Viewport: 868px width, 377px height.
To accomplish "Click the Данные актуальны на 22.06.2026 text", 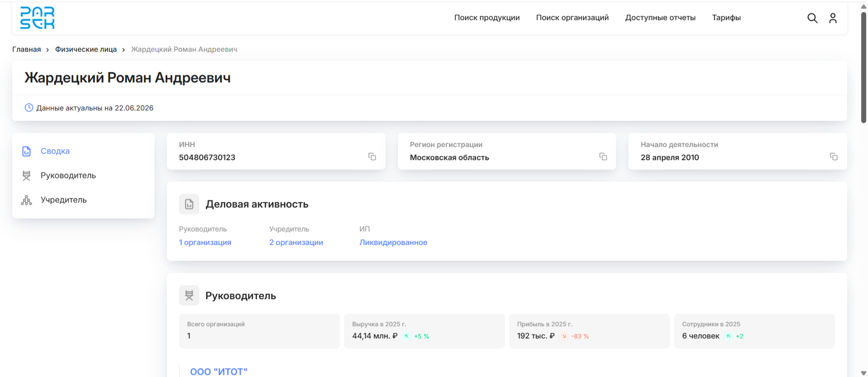I will [95, 108].
